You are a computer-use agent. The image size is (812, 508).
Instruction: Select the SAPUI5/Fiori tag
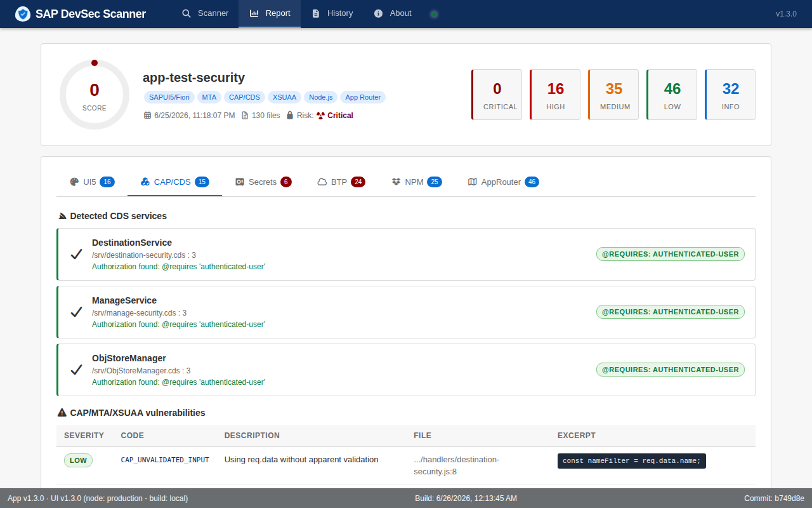pos(169,97)
